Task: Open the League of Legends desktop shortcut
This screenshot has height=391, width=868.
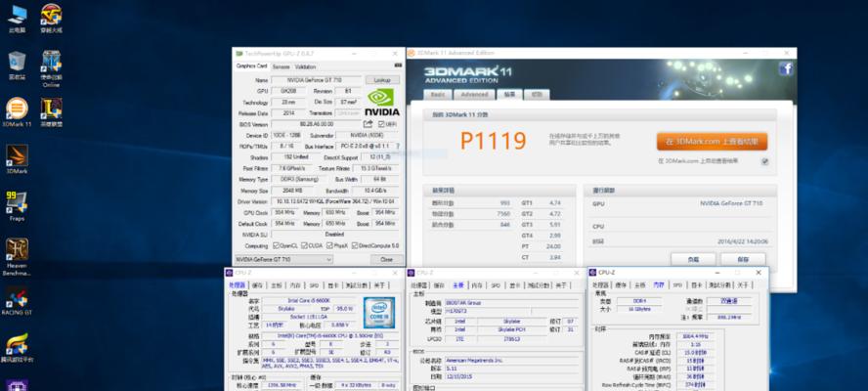Action: [51, 112]
